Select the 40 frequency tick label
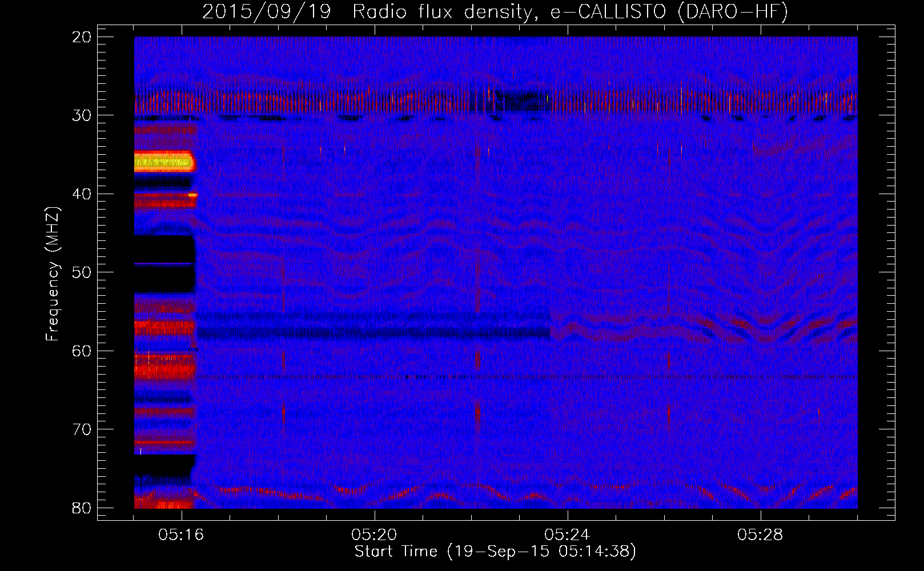Screen dimensions: 924x571 point(82,194)
